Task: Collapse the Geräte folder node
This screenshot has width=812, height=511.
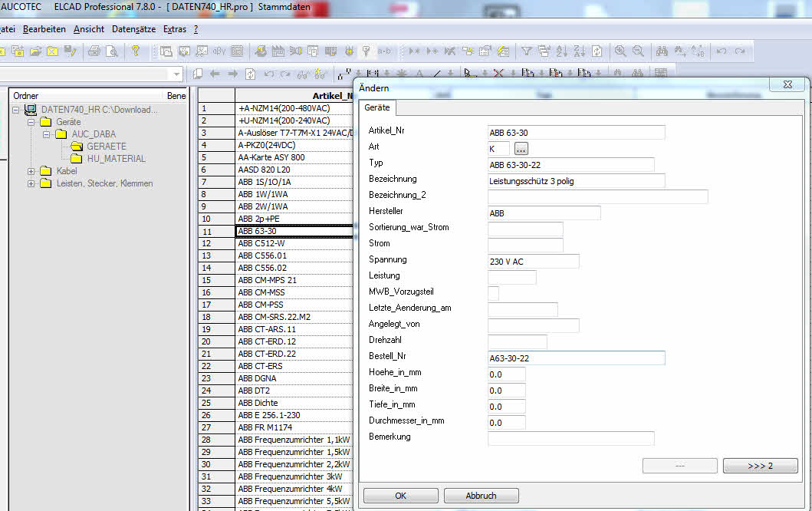Action: pos(31,122)
